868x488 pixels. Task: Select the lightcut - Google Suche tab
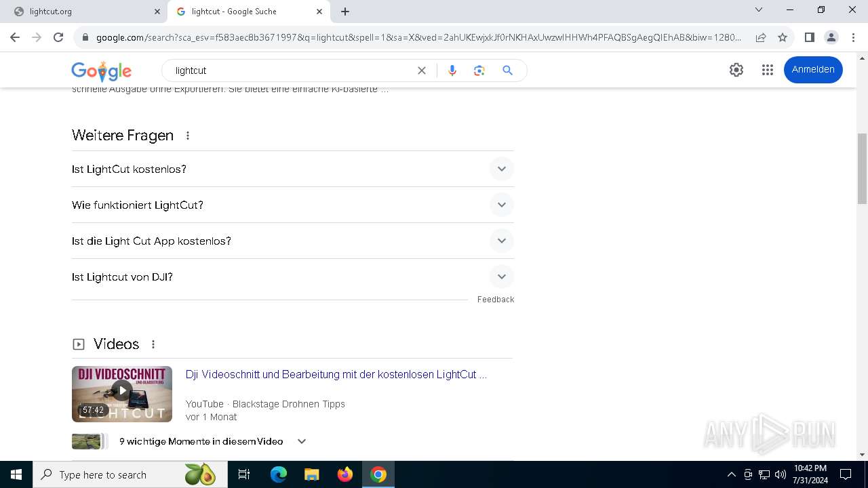click(248, 12)
